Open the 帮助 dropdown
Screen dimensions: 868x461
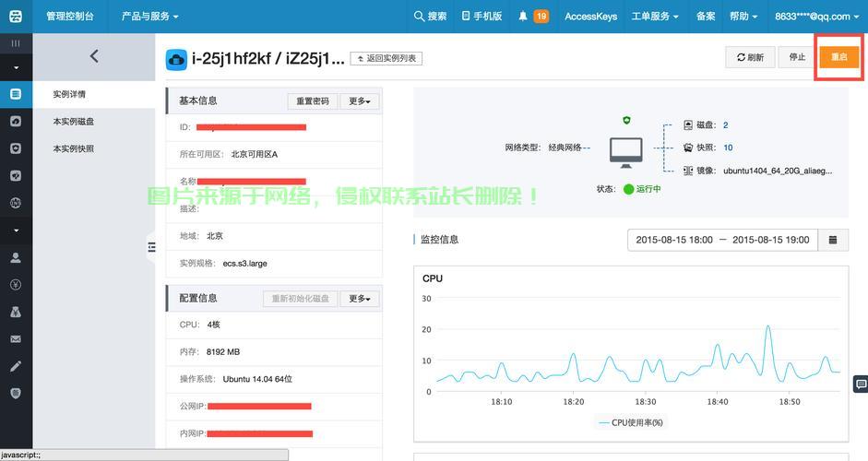click(x=743, y=16)
